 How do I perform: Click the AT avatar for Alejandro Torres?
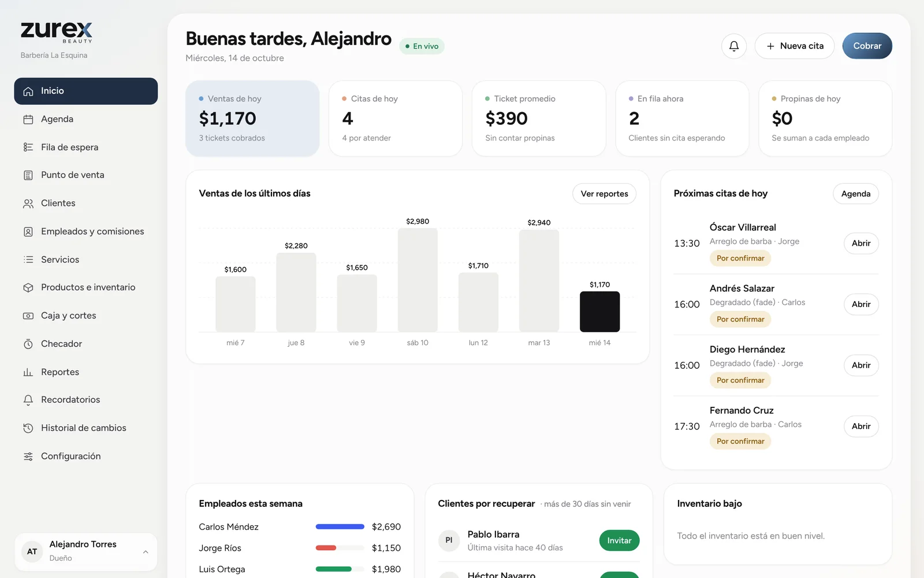click(32, 551)
